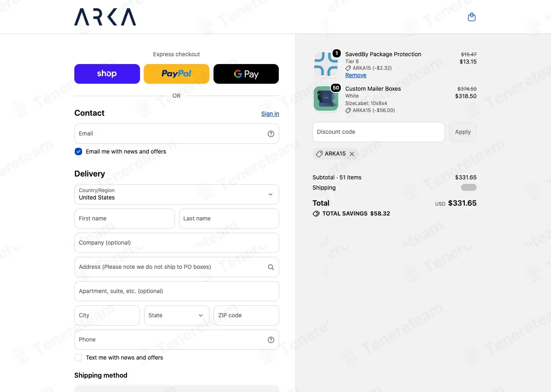Click the phone field help icon
The height and width of the screenshot is (392, 551).
point(271,340)
